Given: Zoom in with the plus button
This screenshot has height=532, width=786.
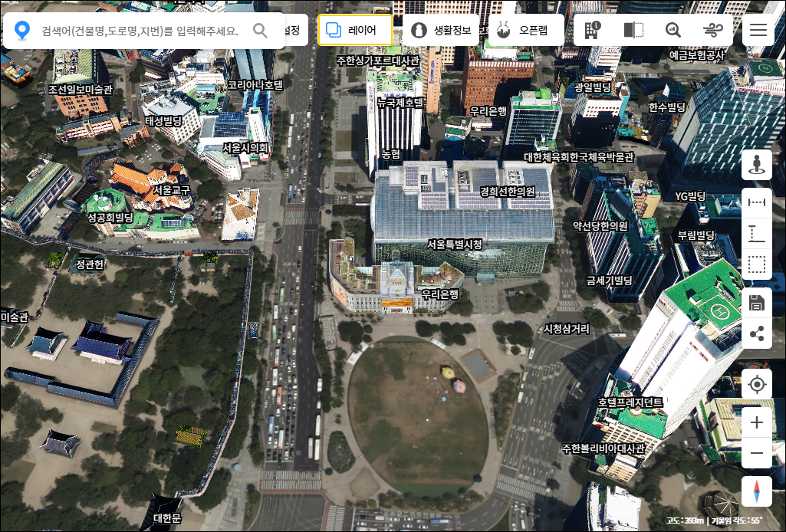Looking at the screenshot, I should (757, 422).
